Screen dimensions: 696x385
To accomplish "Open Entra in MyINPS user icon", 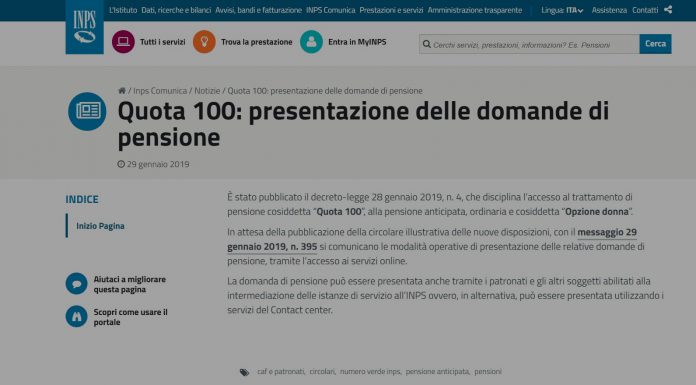I will 311,42.
